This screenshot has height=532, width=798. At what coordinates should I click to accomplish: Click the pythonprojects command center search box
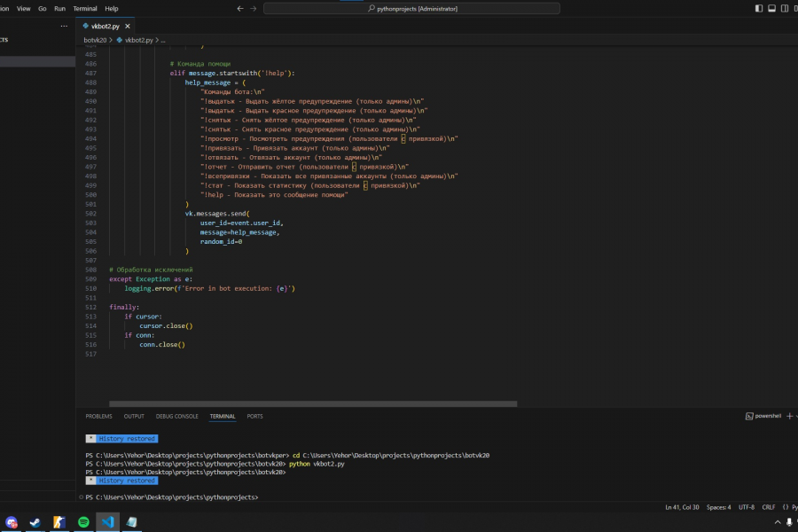(x=411, y=8)
